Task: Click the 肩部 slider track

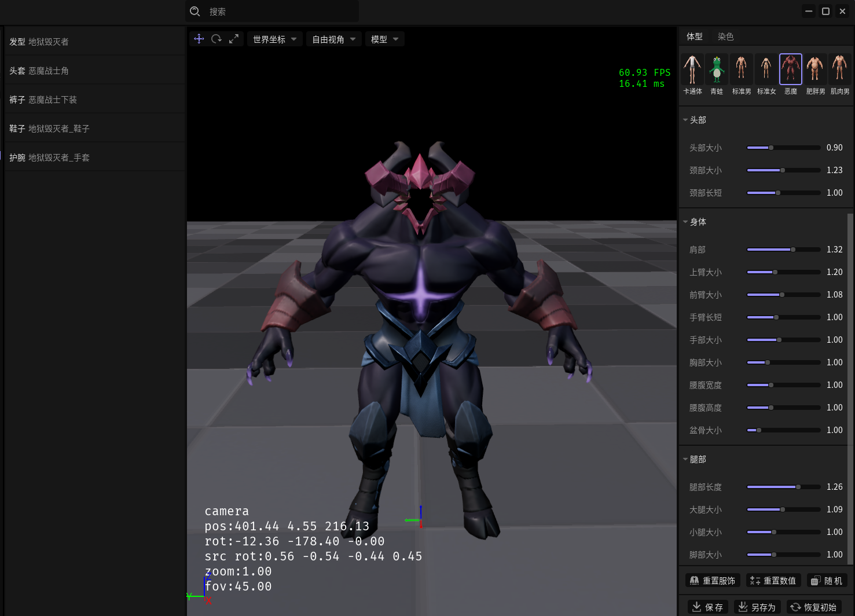Action: [784, 250]
